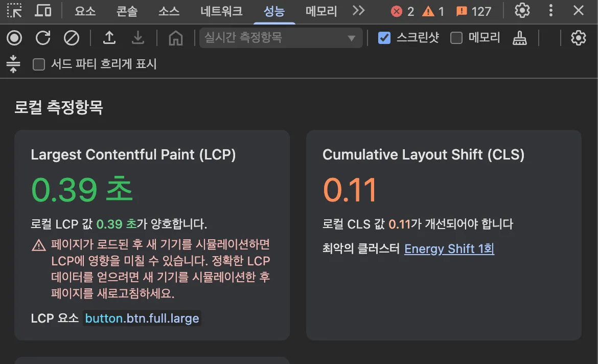Clear the current performance recording
The height and width of the screenshot is (364, 598).
pos(72,38)
